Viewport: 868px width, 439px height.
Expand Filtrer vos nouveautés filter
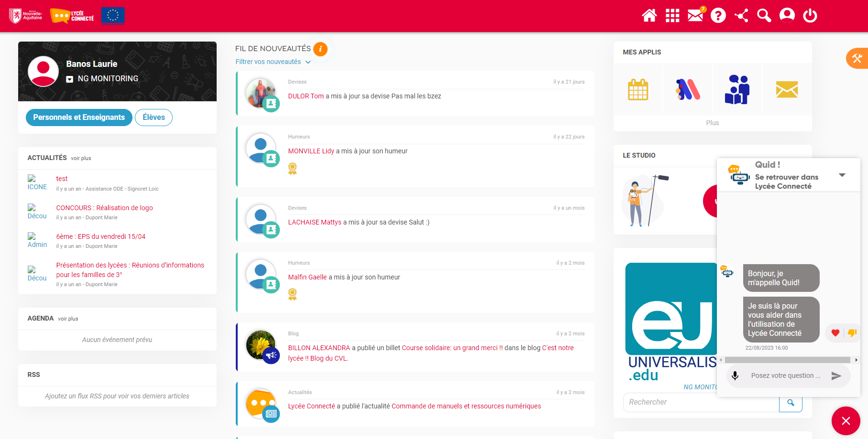(273, 62)
